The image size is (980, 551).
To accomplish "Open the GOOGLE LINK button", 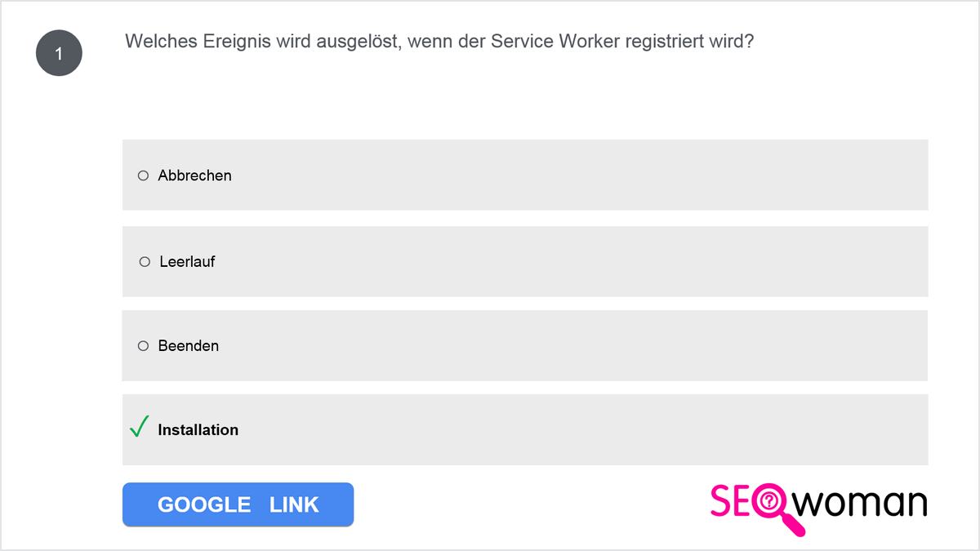I will point(238,504).
